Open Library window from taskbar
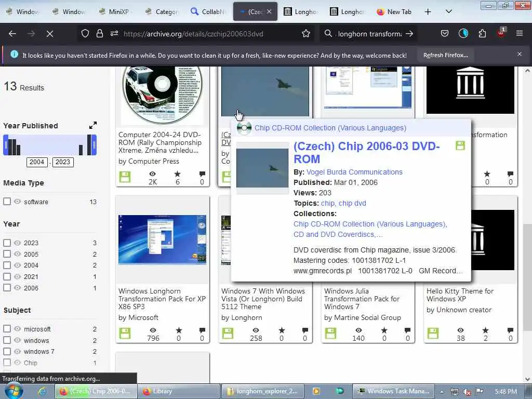Screen dimensions: 532x399 click(x=179, y=391)
